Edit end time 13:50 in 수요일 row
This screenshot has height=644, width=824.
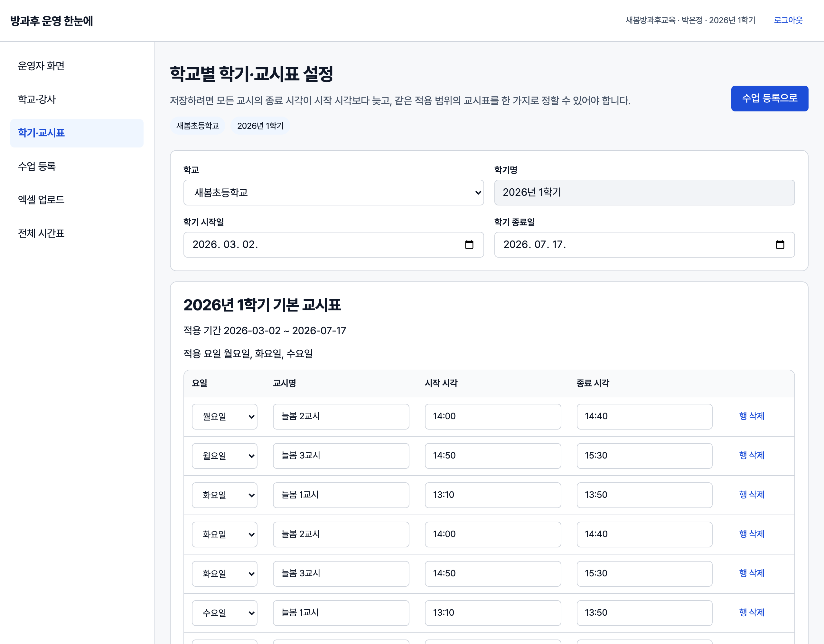point(644,613)
